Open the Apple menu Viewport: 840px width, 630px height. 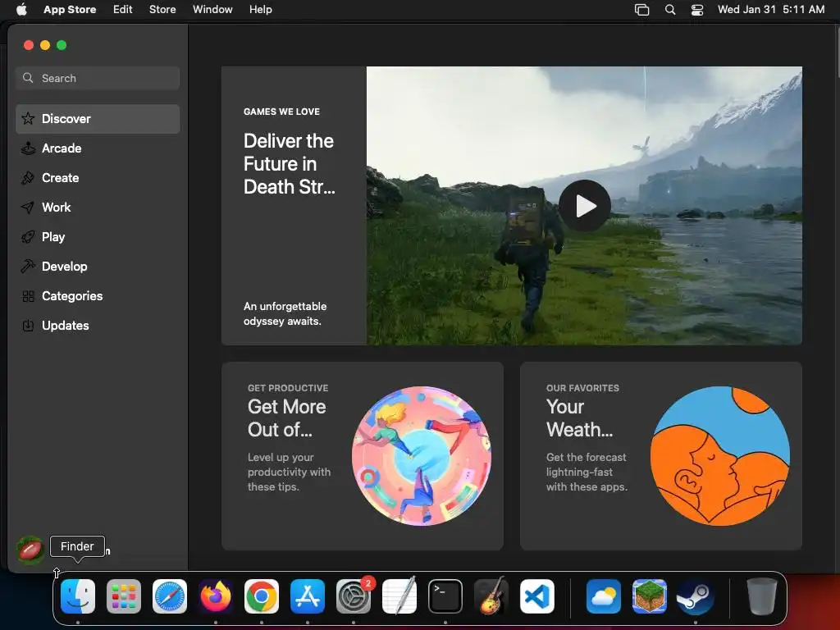click(21, 9)
